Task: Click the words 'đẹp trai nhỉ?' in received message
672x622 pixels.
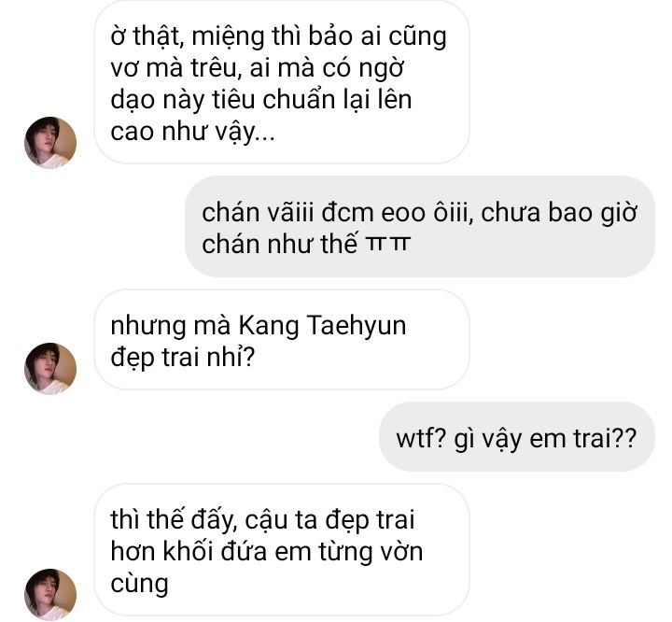Action: pyautogui.click(x=183, y=358)
